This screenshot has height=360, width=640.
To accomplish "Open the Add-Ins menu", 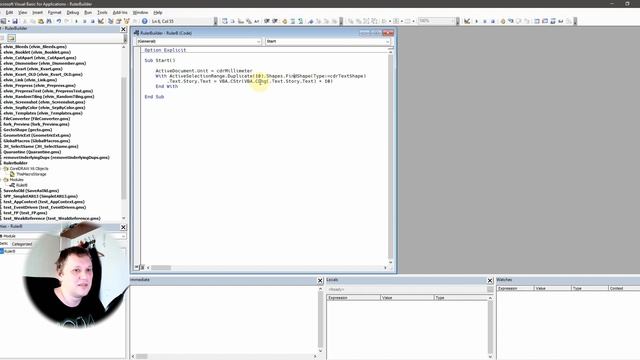I will (120, 13).
